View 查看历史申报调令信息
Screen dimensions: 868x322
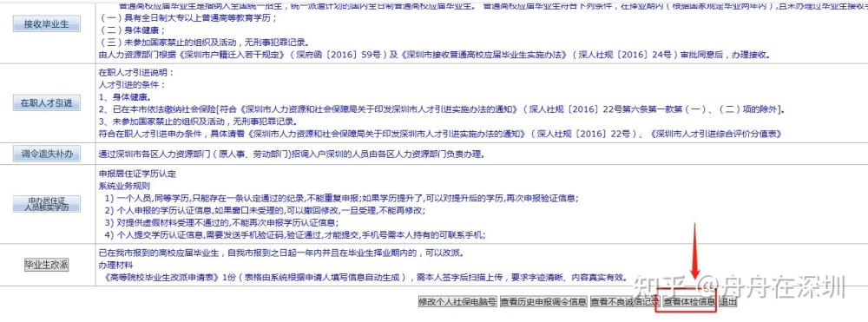[x=543, y=302]
